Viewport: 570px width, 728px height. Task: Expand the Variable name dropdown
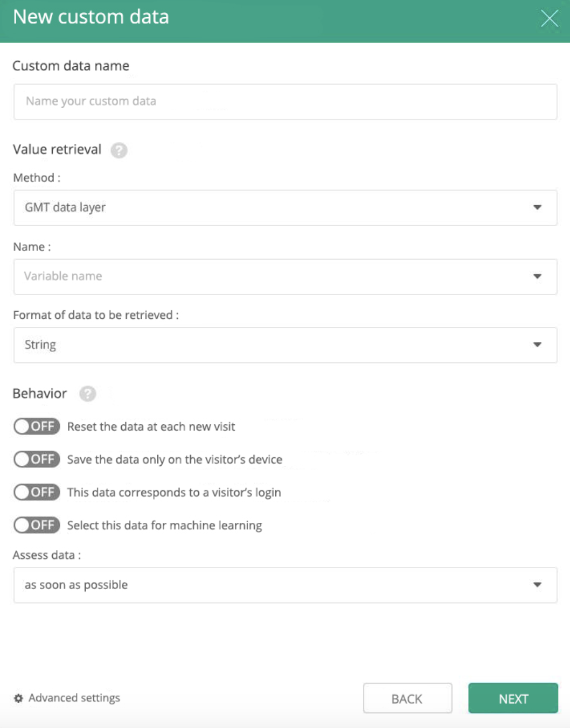click(285, 276)
